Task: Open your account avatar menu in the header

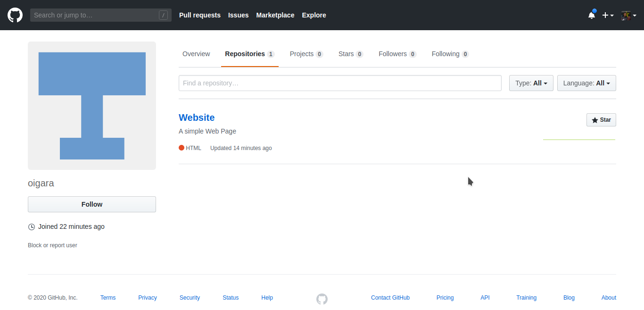Action: tap(626, 15)
